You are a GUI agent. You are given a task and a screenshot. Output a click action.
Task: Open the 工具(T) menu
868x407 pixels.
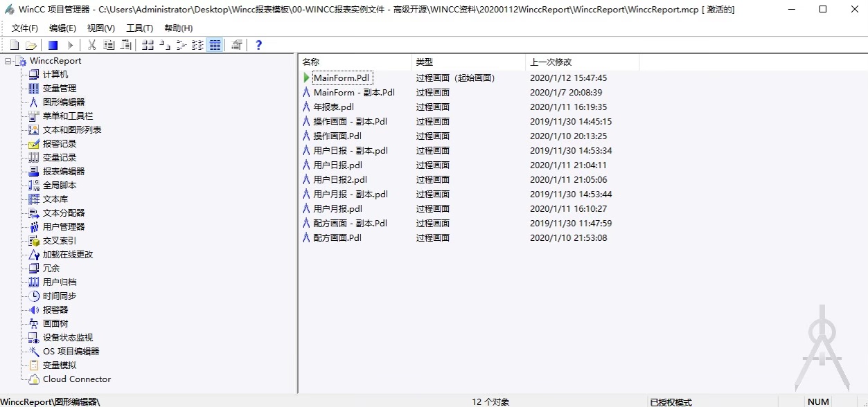pos(140,28)
